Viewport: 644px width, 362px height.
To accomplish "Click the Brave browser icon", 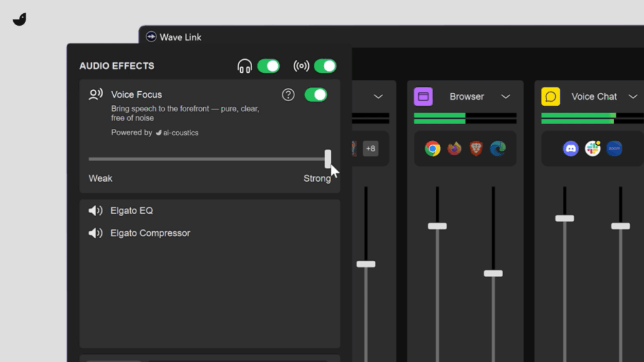I will 476,148.
